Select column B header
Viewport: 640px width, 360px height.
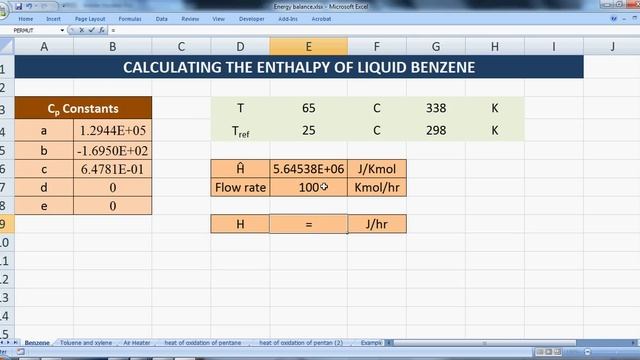click(112, 47)
